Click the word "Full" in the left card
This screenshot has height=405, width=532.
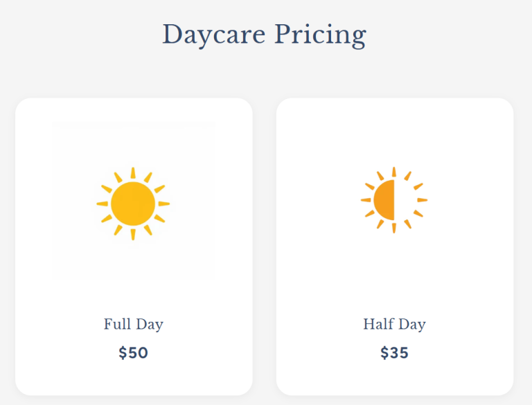click(117, 324)
